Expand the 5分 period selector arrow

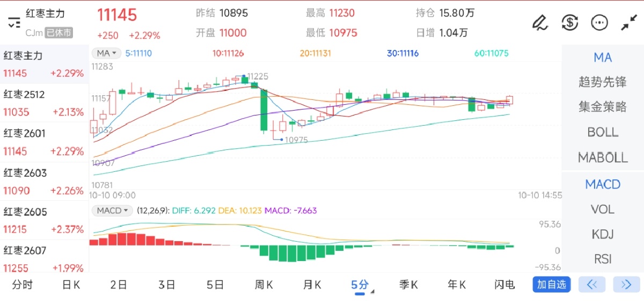coord(372,292)
